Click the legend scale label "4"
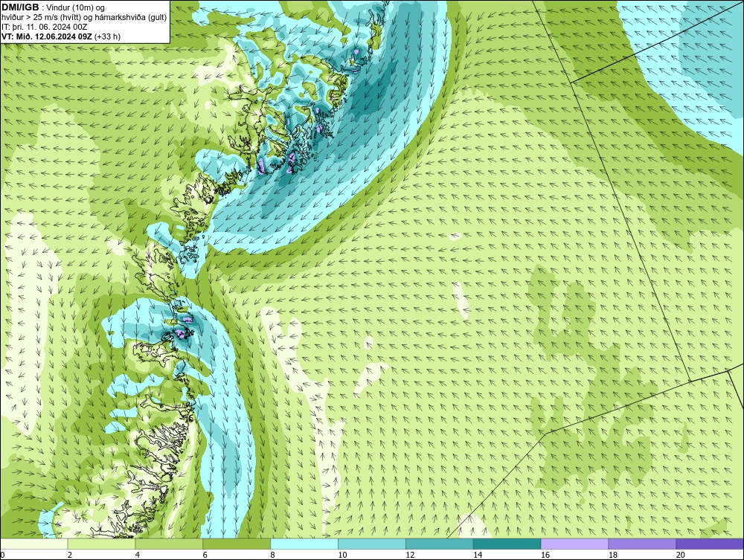The height and width of the screenshot is (560, 744). [x=137, y=555]
